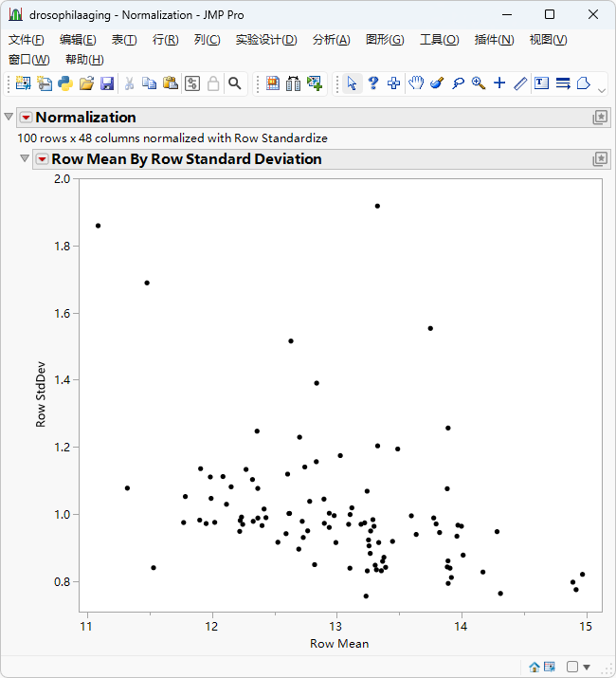The image size is (616, 678).
Task: Click the Save floppy disk icon
Action: tap(107, 83)
